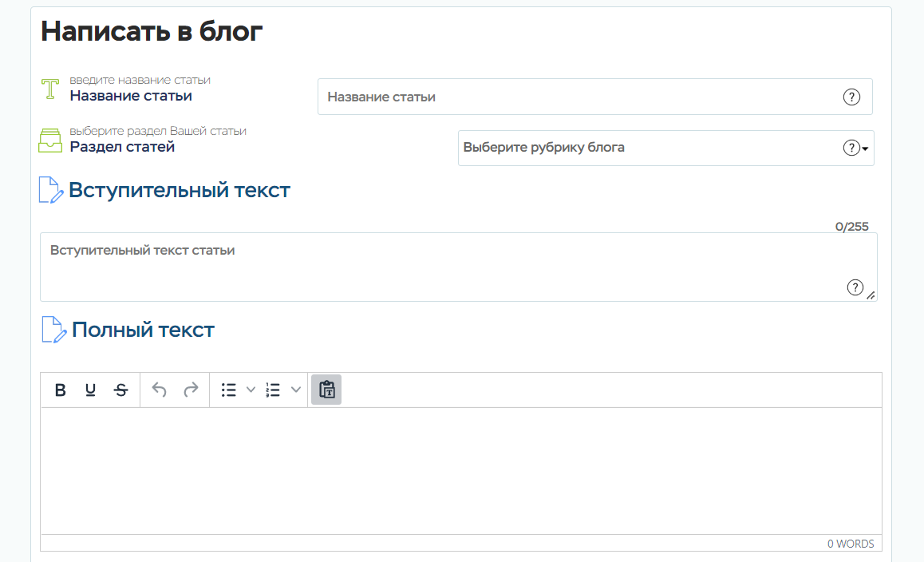Click help icon in the rubric dropdown

851,148
